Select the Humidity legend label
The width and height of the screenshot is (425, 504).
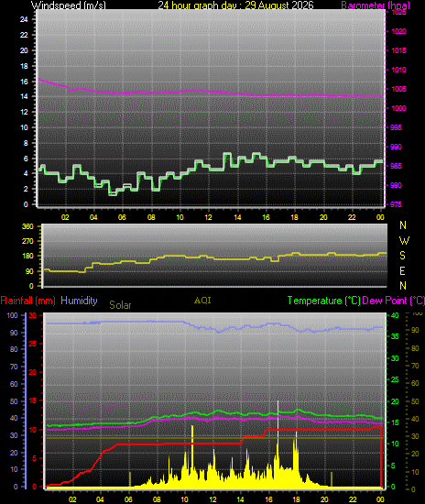79,301
